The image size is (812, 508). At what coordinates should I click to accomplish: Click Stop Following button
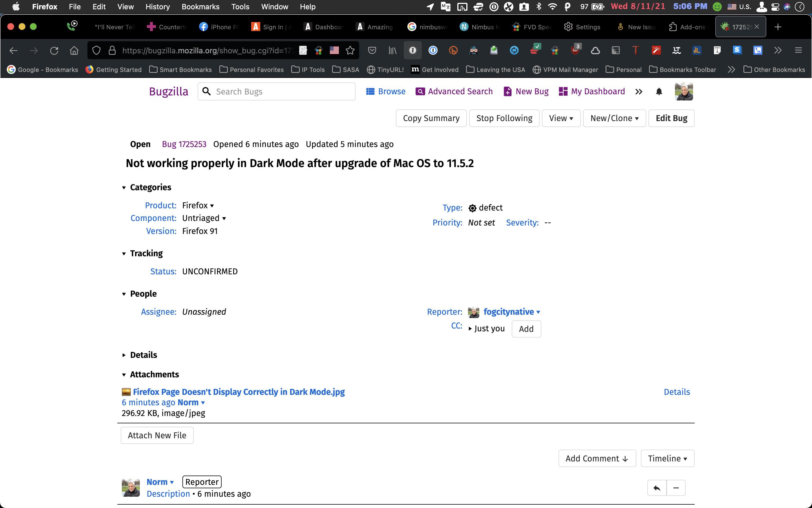(504, 118)
